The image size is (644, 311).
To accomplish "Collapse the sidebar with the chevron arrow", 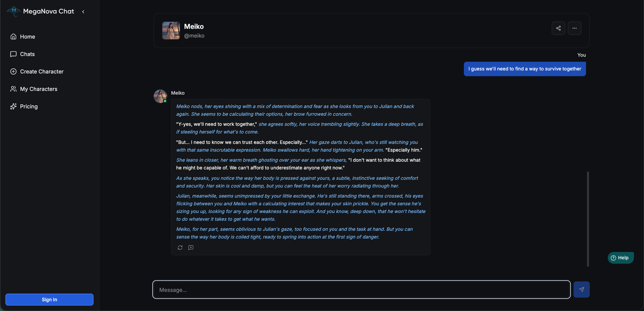I will click(x=83, y=12).
